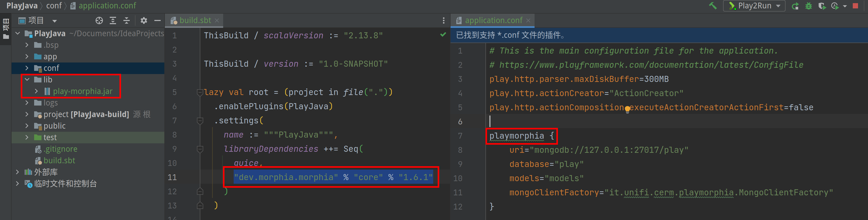Click the Build project hammer icon
The height and width of the screenshot is (220, 868).
(x=713, y=6)
